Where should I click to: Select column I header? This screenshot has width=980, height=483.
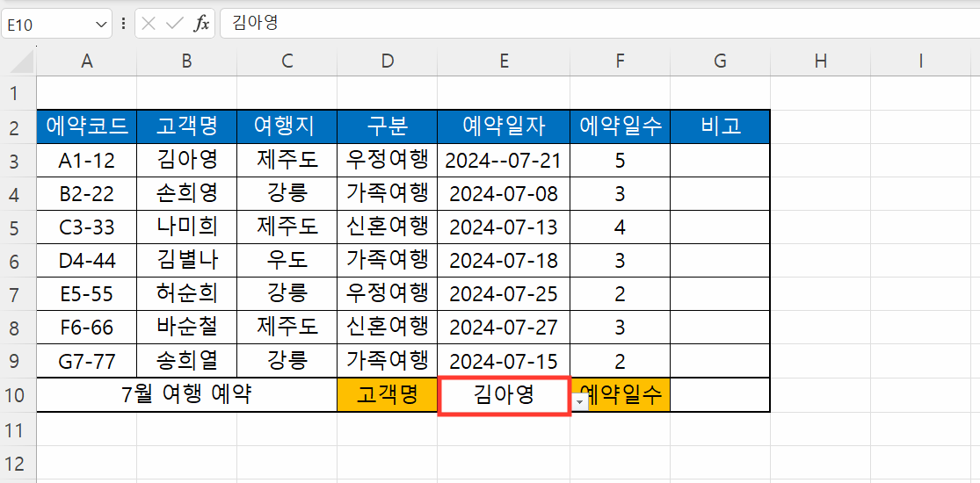[920, 61]
